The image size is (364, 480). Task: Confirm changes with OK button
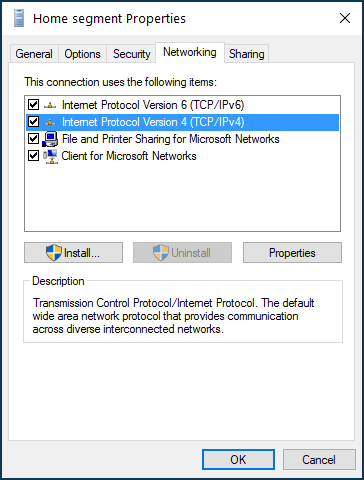pyautogui.click(x=238, y=460)
